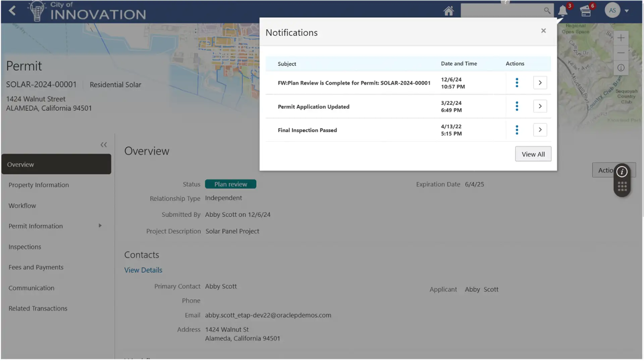
Task: Zoom out on the map
Action: pyautogui.click(x=621, y=53)
